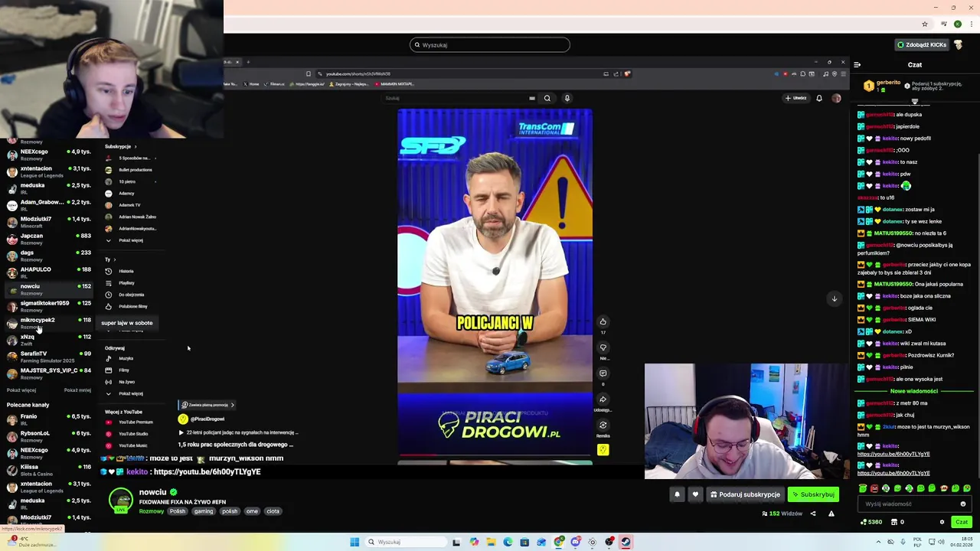Click Zdobądź KICKs button
Screen dimensions: 980x551
[922, 45]
